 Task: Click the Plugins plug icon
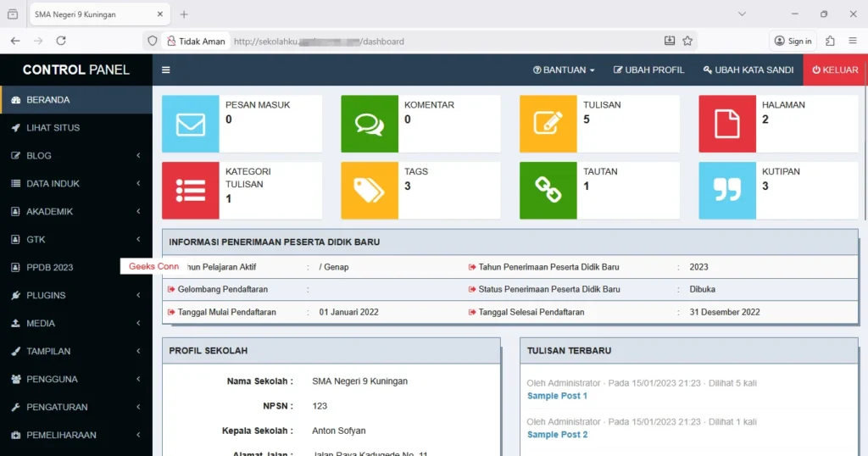(15, 296)
